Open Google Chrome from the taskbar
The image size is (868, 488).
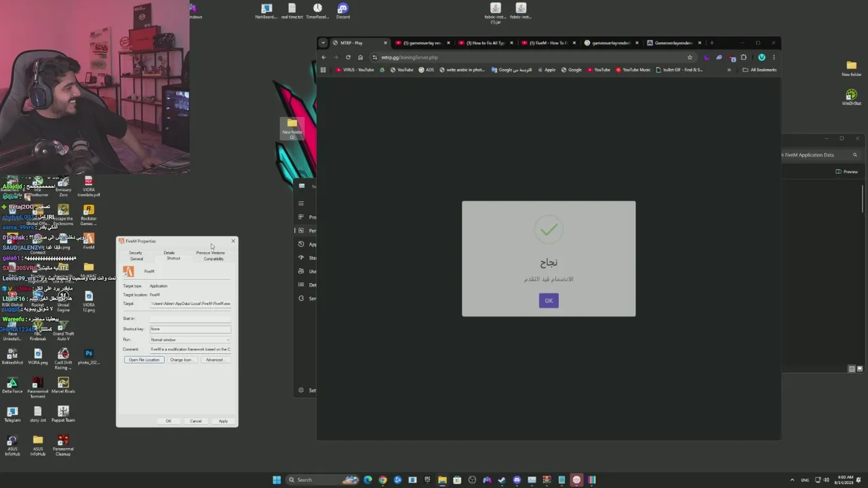coord(382,480)
